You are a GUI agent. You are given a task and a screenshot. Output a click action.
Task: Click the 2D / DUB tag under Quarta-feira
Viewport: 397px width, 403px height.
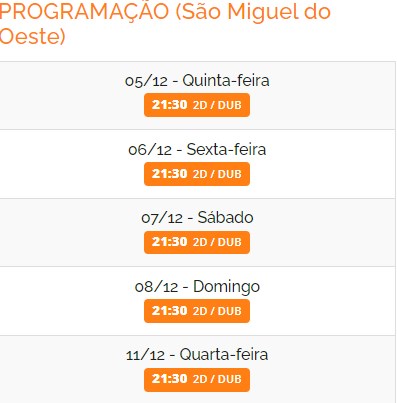point(217,379)
